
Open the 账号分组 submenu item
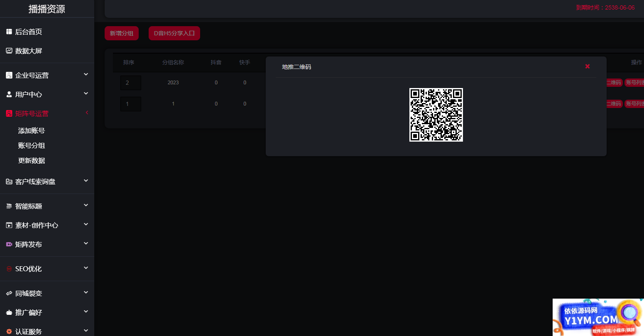pyautogui.click(x=32, y=145)
